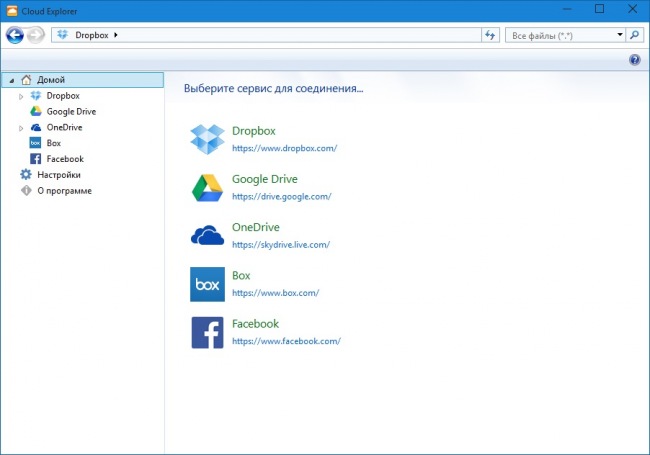
Task: Connect to Box service heading
Action: (241, 276)
